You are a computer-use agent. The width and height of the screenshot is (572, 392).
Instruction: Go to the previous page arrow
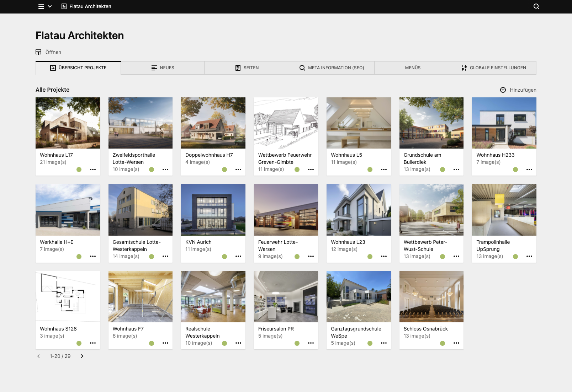(x=38, y=356)
